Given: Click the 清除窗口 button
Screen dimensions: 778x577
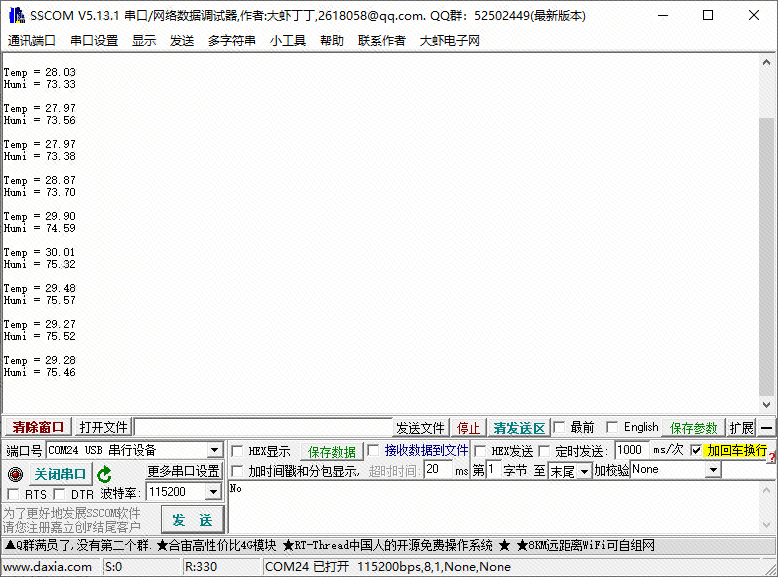Looking at the screenshot, I should (x=38, y=427).
